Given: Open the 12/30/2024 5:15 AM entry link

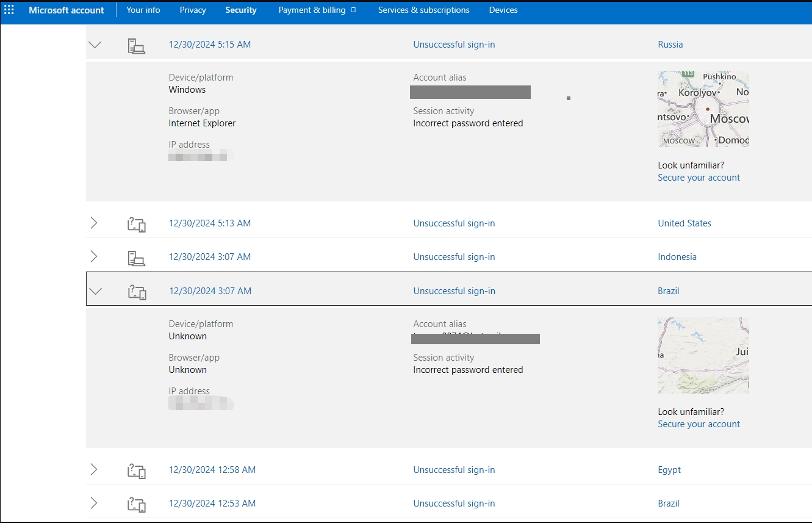Looking at the screenshot, I should [210, 45].
